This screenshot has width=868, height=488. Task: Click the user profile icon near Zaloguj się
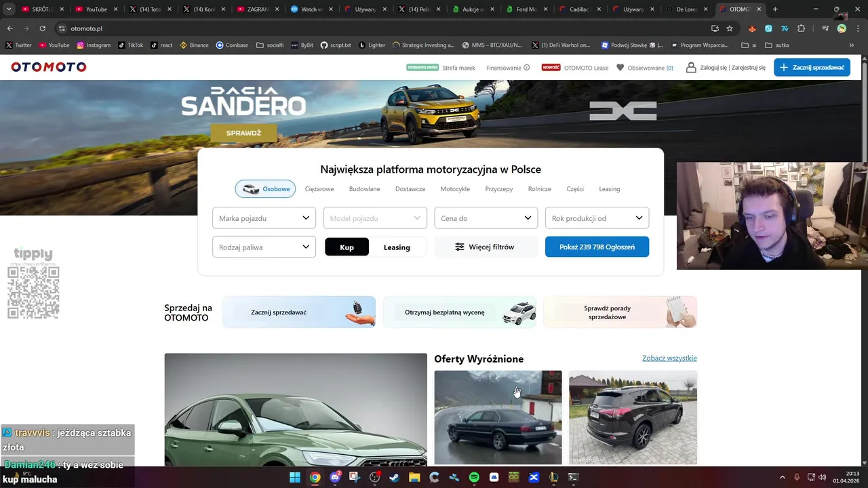[691, 67]
